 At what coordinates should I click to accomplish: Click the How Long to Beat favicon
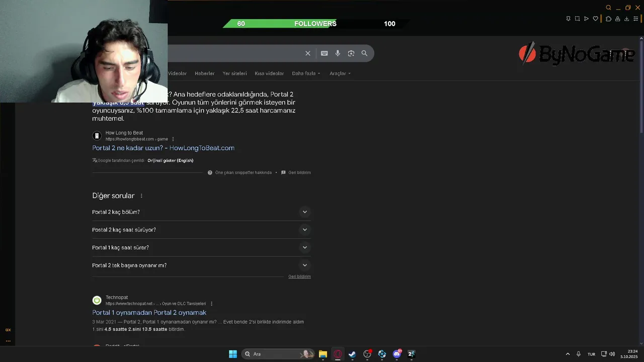pos(97,136)
